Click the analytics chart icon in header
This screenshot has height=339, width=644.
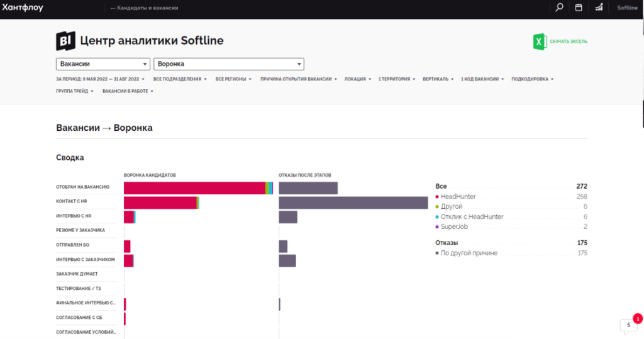599,8
